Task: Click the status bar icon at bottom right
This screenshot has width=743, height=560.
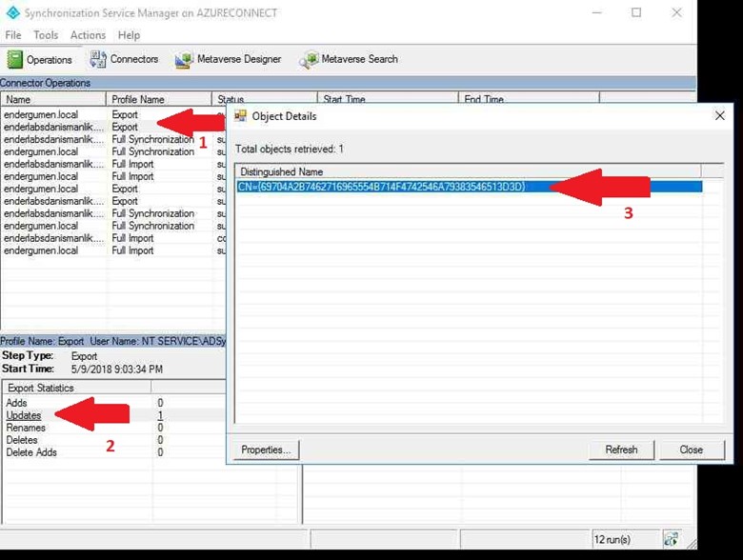Action: tap(672, 539)
